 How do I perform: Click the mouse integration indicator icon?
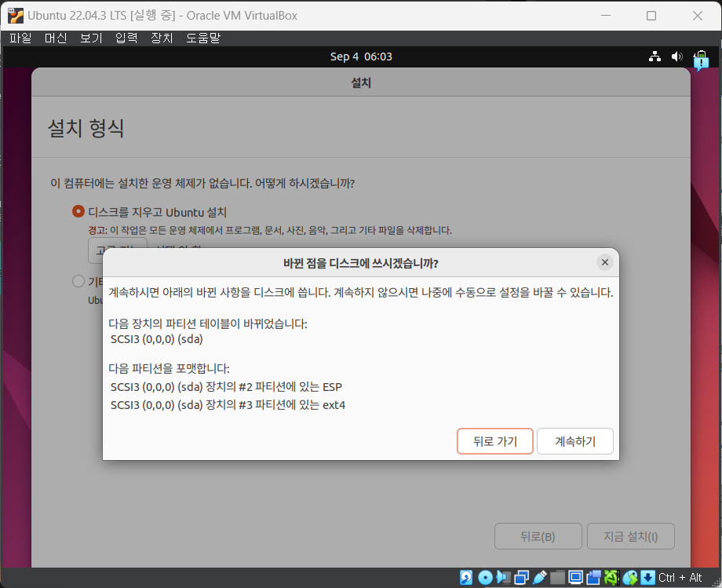click(x=630, y=577)
